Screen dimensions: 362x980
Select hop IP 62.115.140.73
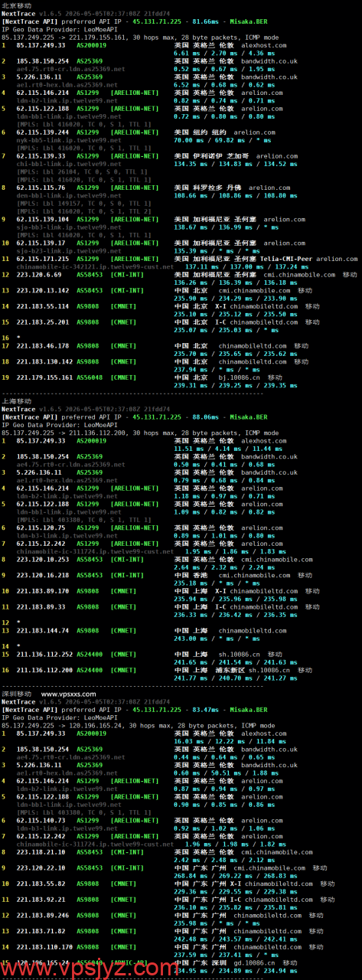(x=40, y=822)
